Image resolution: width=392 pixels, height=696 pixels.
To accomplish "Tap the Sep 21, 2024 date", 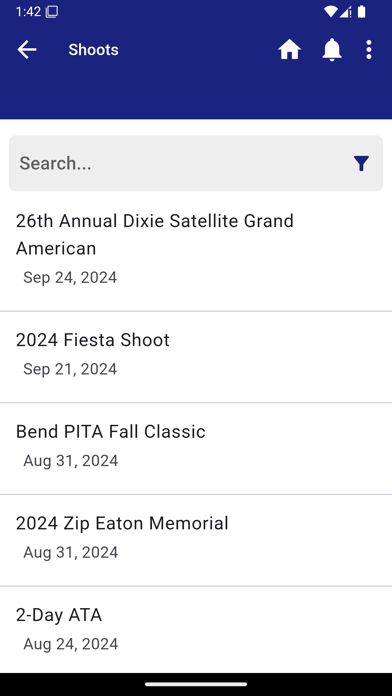I will coord(70,369).
